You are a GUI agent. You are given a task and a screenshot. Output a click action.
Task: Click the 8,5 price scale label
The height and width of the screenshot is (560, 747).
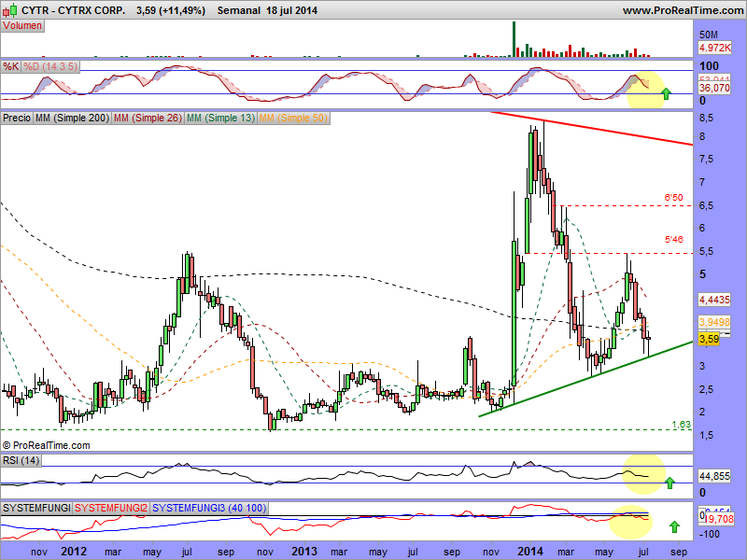(706, 118)
